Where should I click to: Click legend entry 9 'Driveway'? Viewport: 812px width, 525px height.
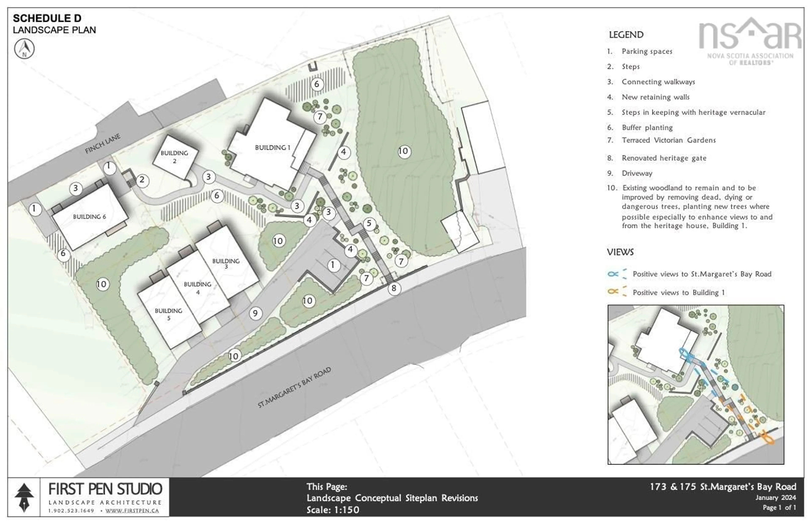637,173
